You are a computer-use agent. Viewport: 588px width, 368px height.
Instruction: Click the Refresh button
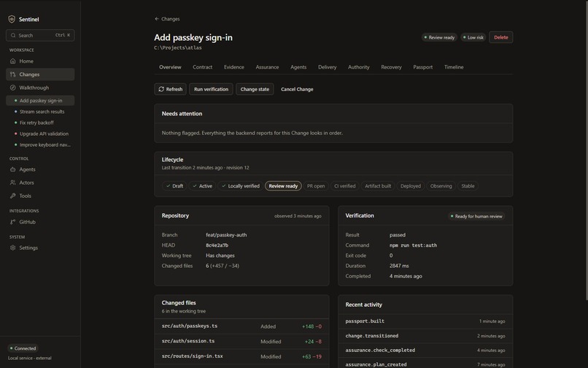[x=170, y=89]
